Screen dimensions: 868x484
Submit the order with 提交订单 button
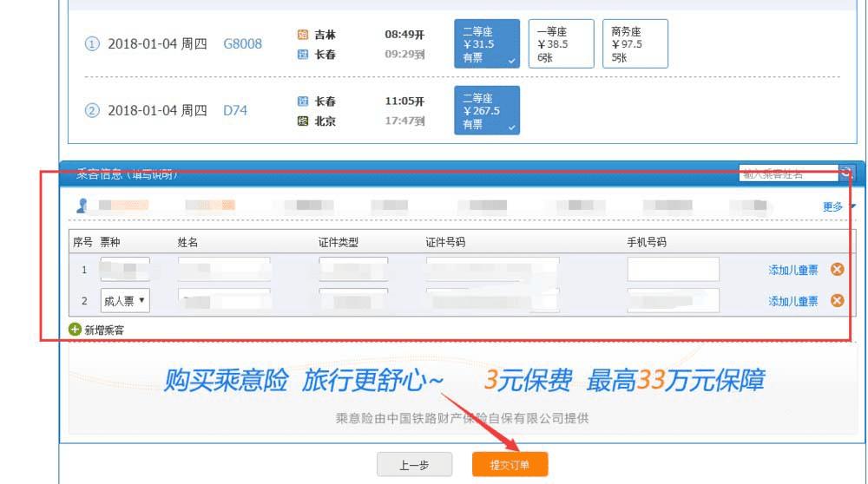[510, 465]
